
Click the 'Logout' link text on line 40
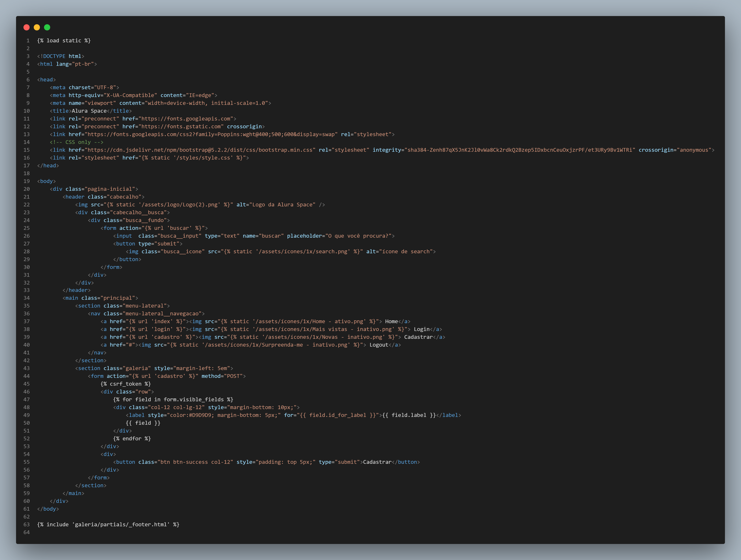pos(379,345)
